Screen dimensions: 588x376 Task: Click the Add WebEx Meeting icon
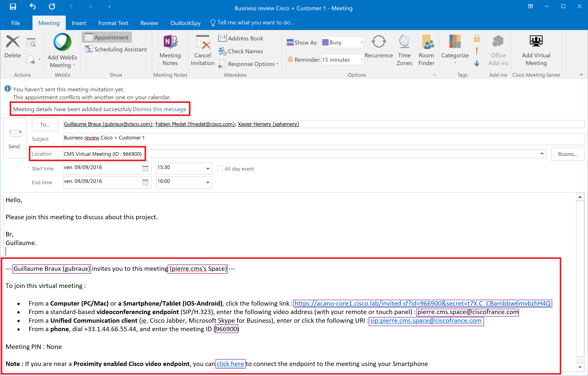(x=62, y=42)
